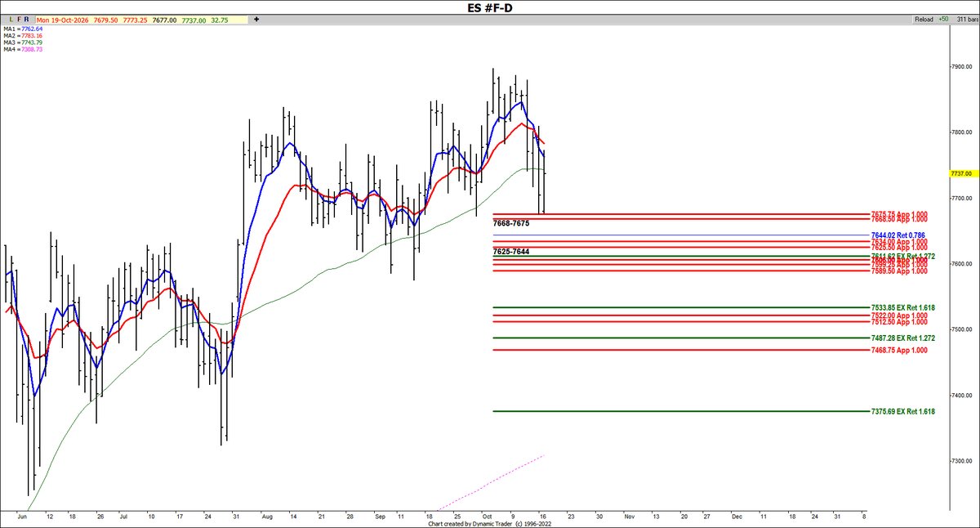Select the 7487.28 EX Ret 1.272 label
Viewport: 980px width, 528px height.
click(902, 338)
